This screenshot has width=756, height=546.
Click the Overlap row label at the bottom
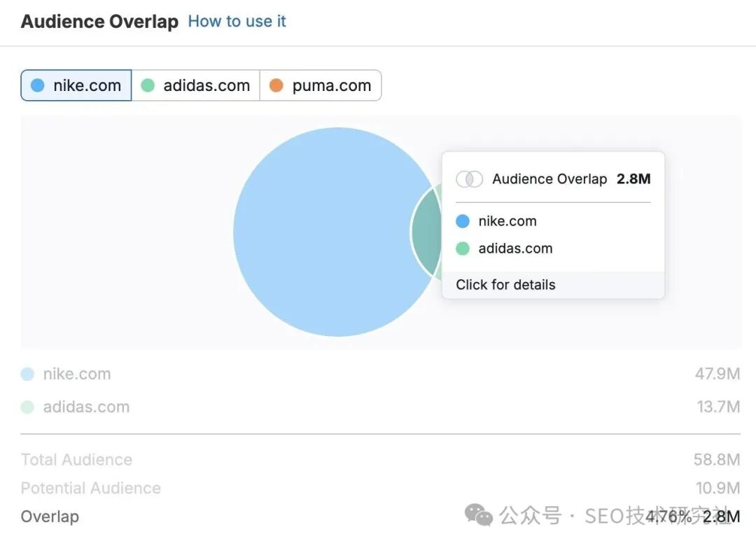coord(50,517)
